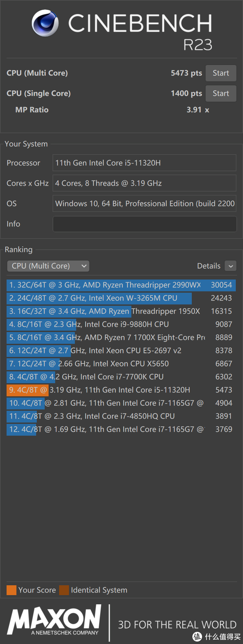
Task: Click the orange Your Score legend swatch
Action: click(x=11, y=590)
